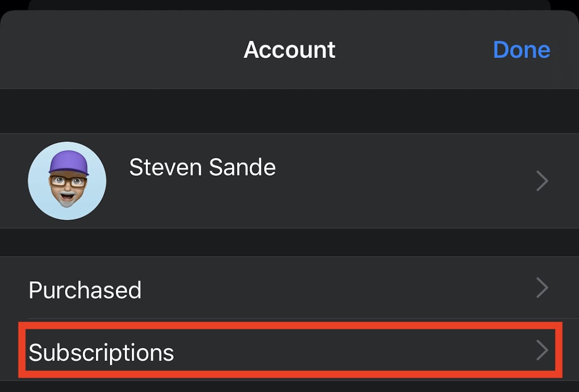Click the Memoji avatar with purple cap
This screenshot has width=579, height=392.
point(67,180)
